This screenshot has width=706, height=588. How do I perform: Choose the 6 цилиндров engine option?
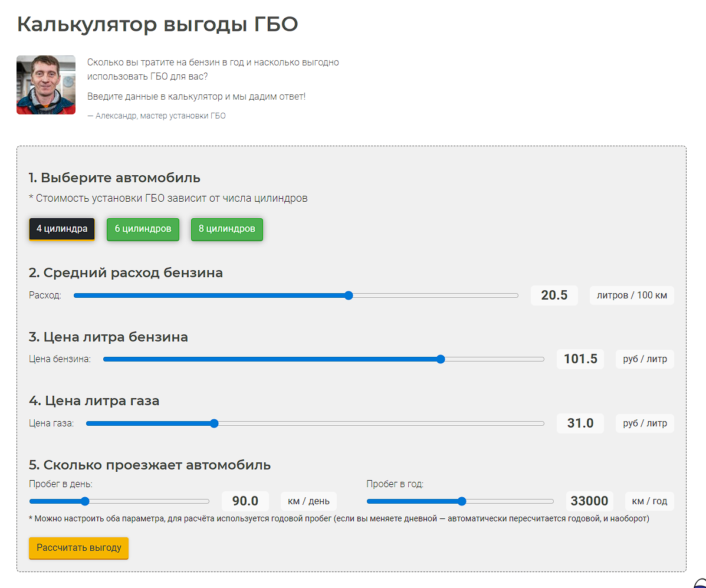click(x=143, y=229)
